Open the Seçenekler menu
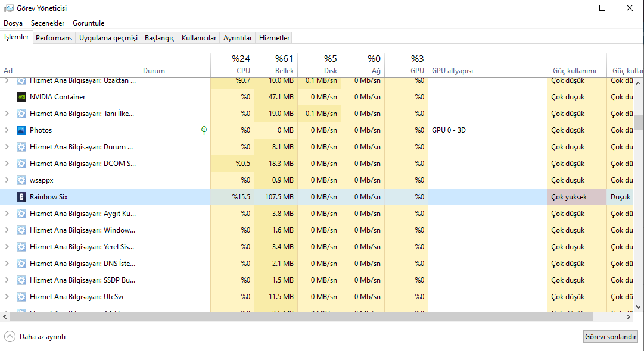 pyautogui.click(x=48, y=23)
